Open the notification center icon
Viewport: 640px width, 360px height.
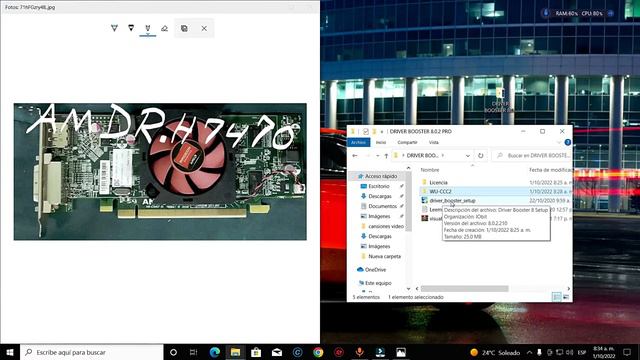pos(628,352)
